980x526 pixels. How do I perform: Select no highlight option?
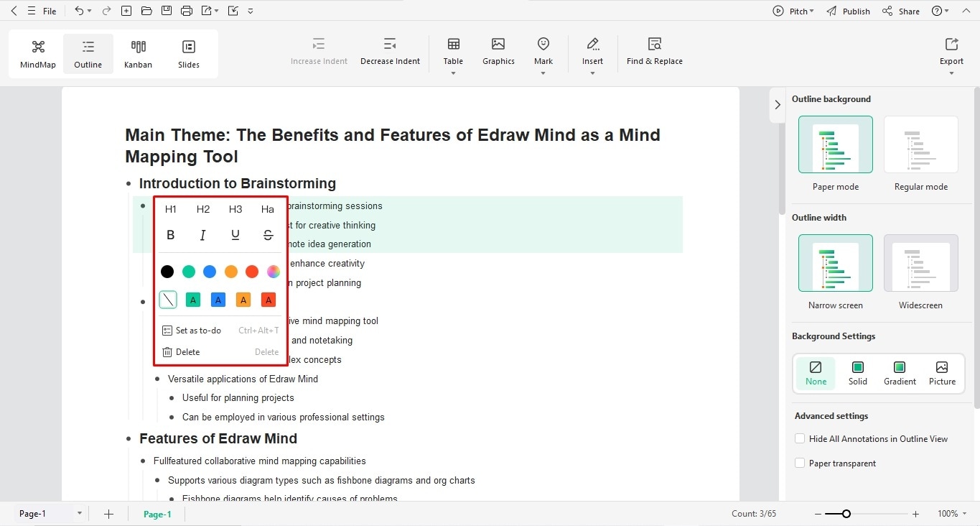click(168, 300)
